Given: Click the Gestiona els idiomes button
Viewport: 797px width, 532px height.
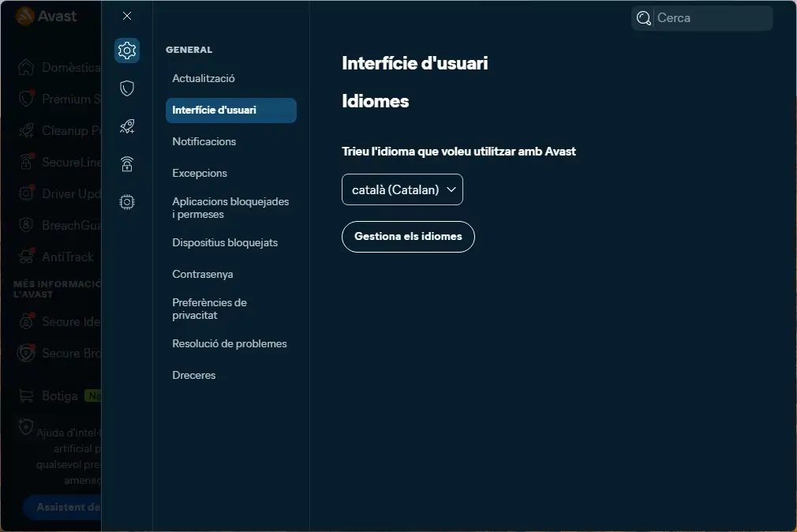Looking at the screenshot, I should click(x=408, y=237).
